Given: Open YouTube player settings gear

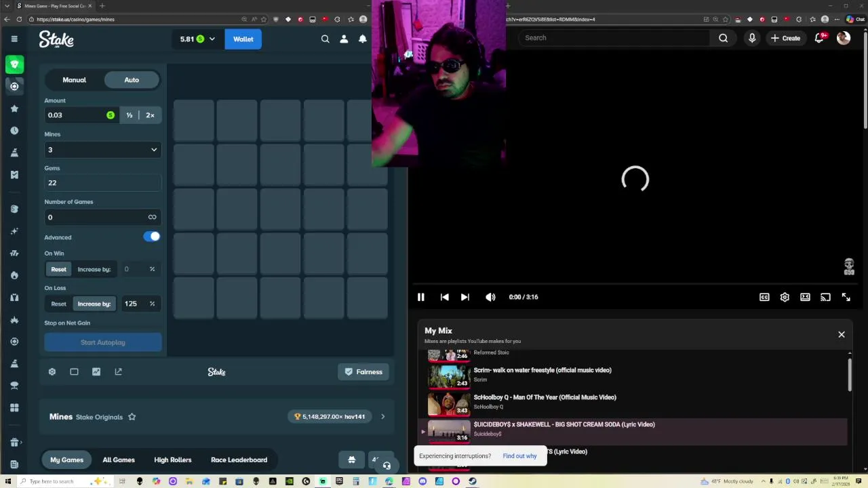Looking at the screenshot, I should [x=785, y=297].
